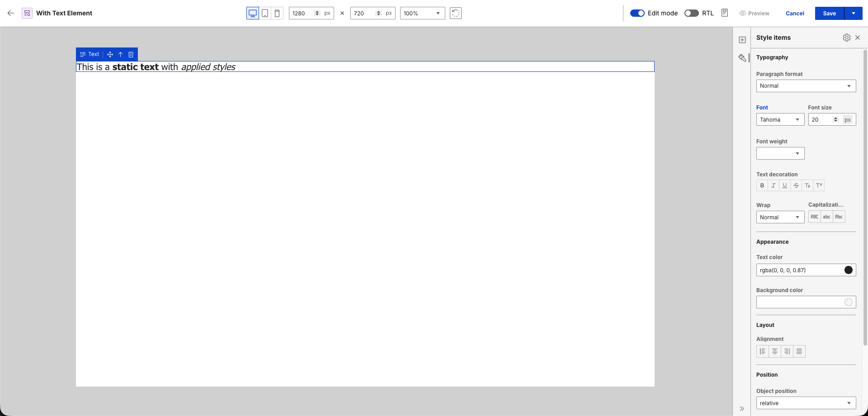Set capitalization to lowercase
The width and height of the screenshot is (868, 416).
point(827,217)
